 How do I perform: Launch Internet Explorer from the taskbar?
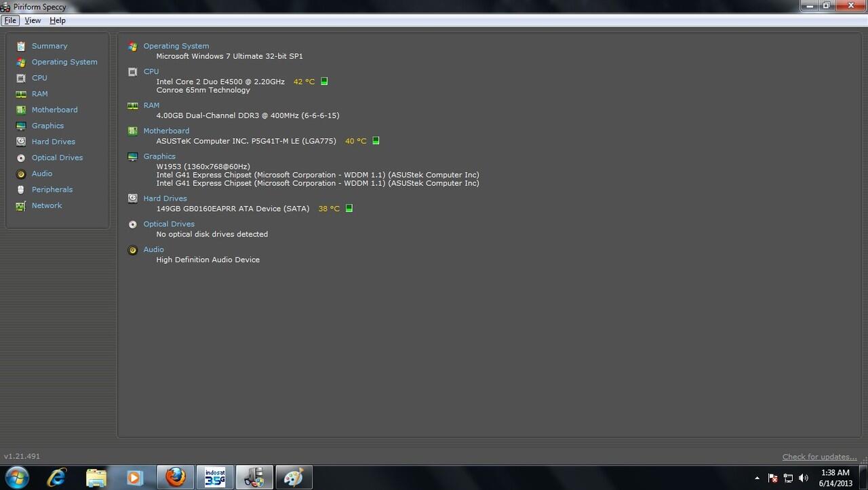tap(57, 478)
